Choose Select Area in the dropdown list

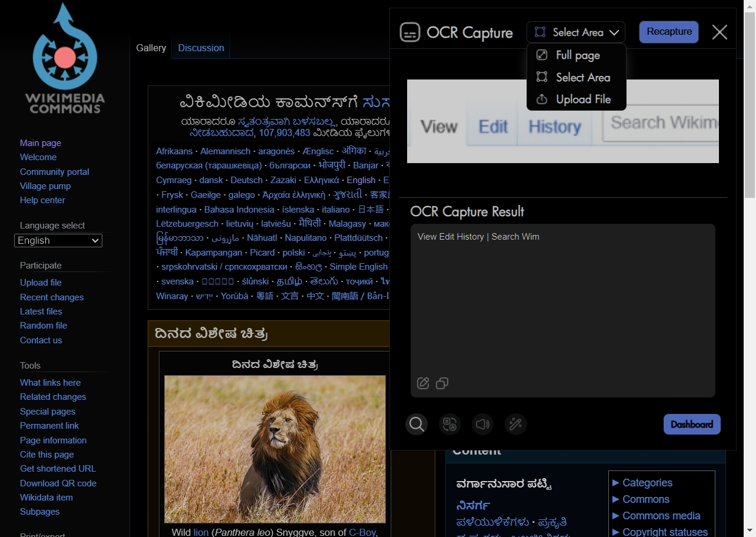coord(577,77)
